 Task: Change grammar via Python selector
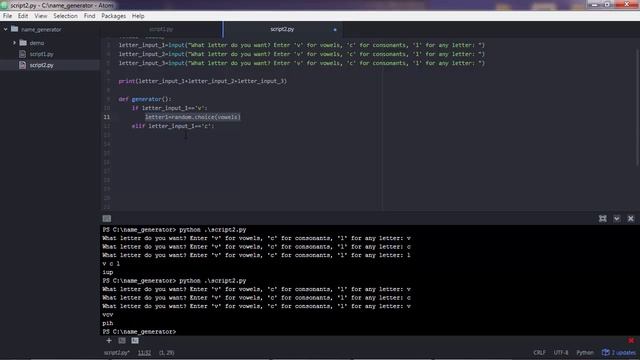(585, 353)
